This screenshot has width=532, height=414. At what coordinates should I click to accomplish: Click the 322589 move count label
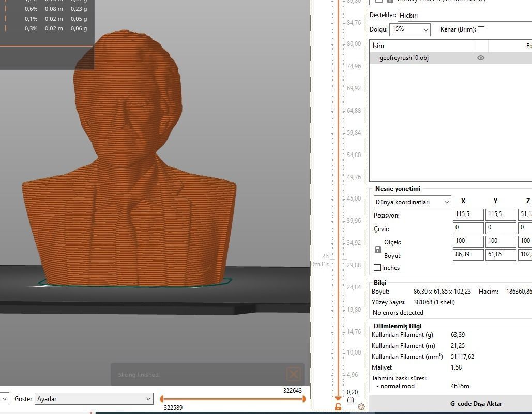pyautogui.click(x=173, y=408)
